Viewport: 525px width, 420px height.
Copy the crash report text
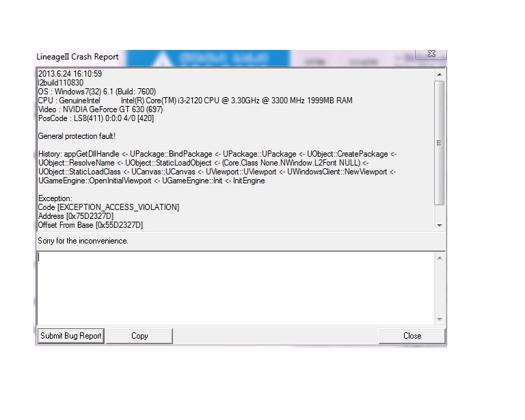139,336
